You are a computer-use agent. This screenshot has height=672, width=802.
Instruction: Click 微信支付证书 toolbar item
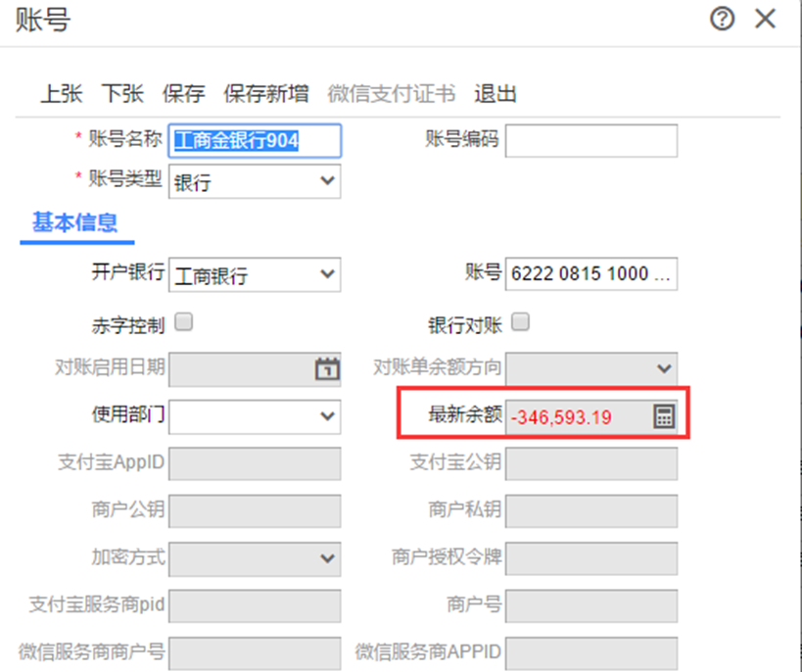point(392,94)
